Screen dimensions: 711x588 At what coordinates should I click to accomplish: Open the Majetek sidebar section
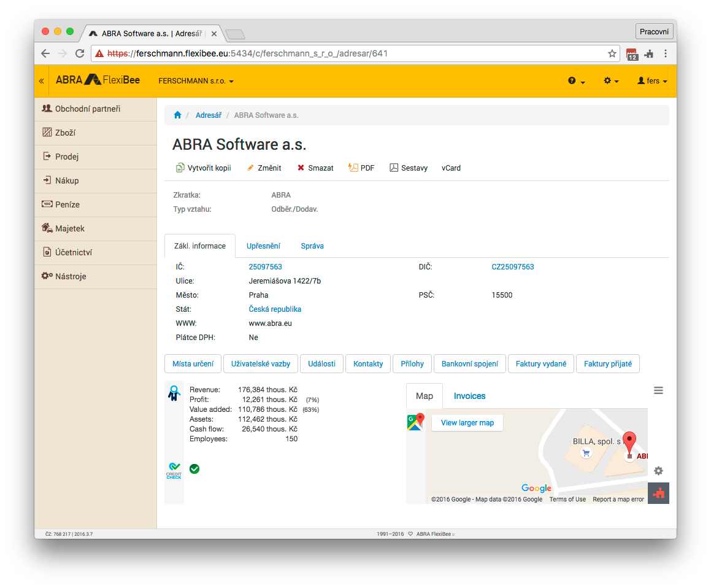tap(96, 229)
